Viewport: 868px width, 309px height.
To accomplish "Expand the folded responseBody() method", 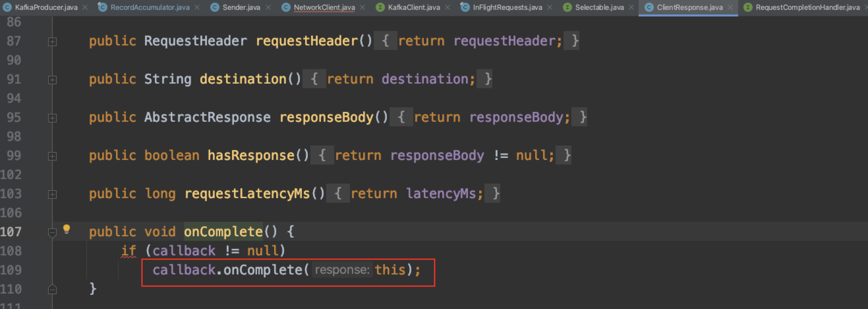I will click(52, 118).
